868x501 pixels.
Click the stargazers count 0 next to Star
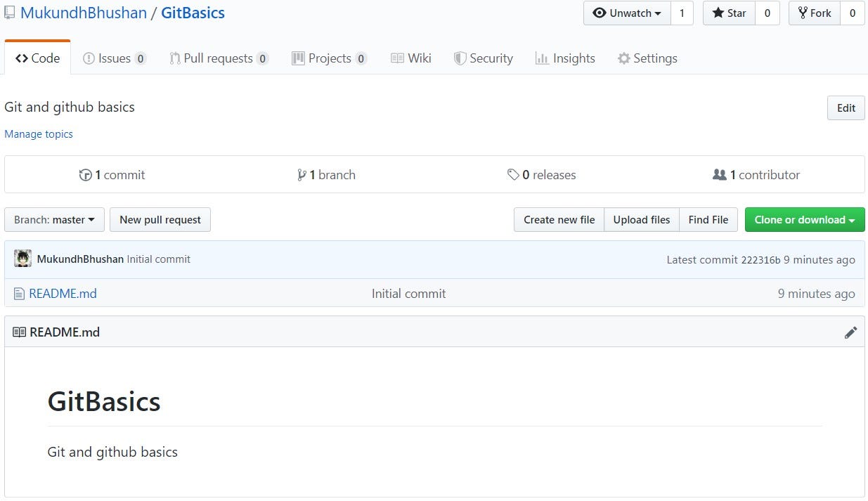point(767,13)
